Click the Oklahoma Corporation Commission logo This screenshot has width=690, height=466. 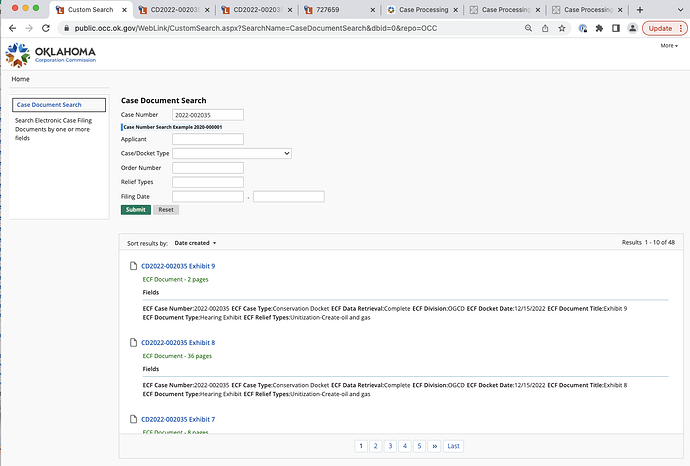51,55
